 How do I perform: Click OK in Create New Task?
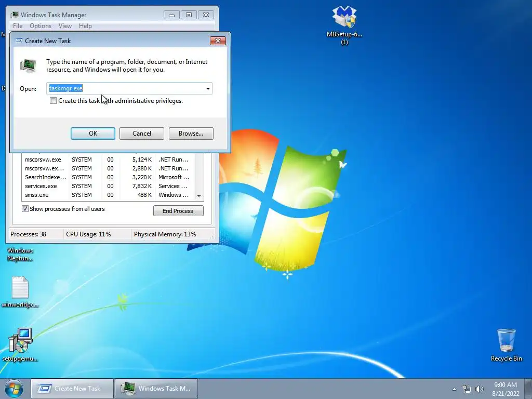tap(93, 134)
